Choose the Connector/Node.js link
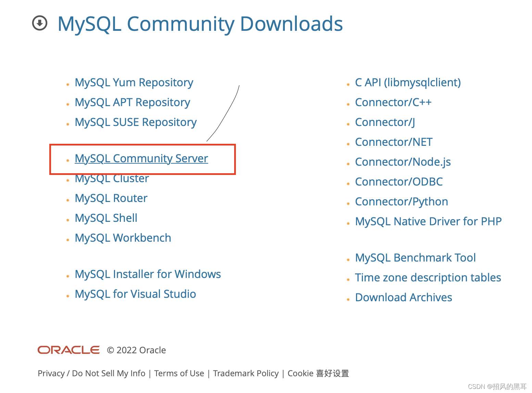This screenshot has width=532, height=393. (403, 162)
